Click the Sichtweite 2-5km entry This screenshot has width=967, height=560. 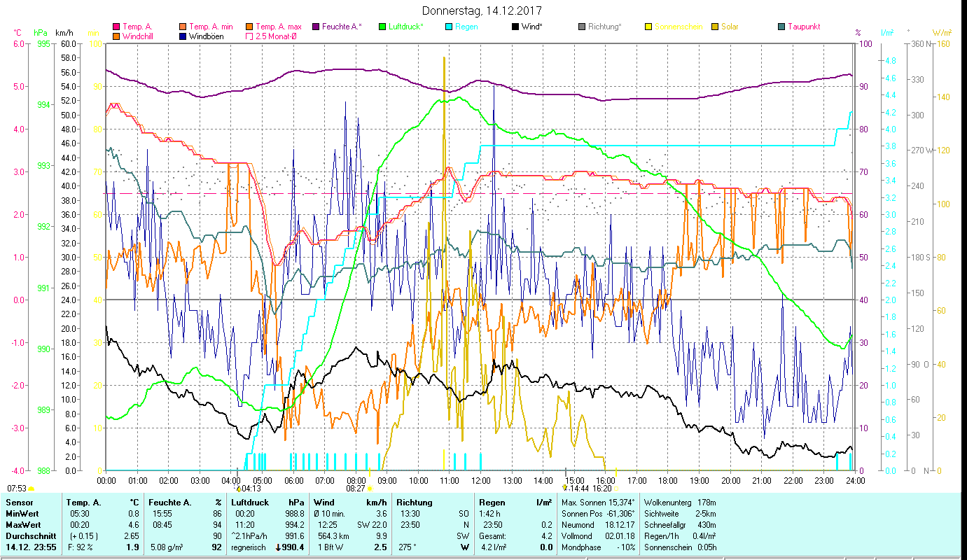tap(679, 514)
